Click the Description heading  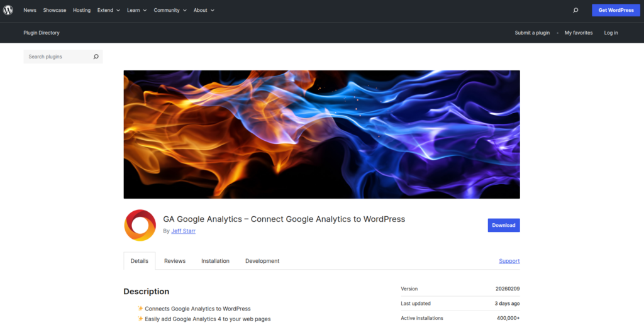pos(146,292)
